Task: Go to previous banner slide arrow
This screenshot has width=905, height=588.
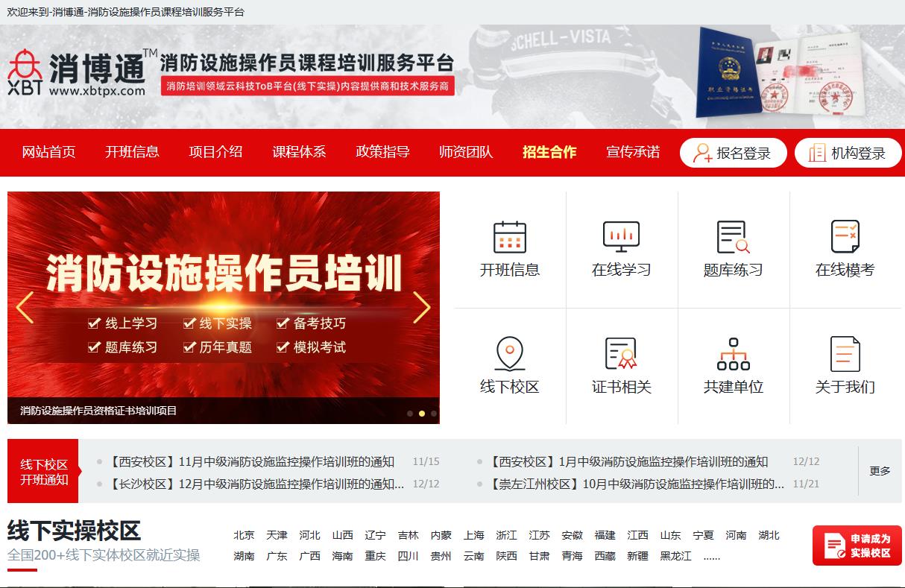Action: coord(25,307)
